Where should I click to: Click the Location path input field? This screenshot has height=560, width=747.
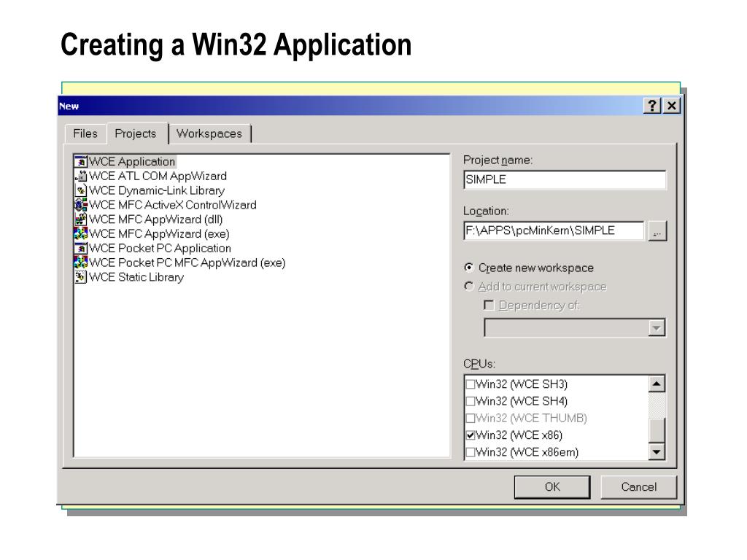pos(554,231)
